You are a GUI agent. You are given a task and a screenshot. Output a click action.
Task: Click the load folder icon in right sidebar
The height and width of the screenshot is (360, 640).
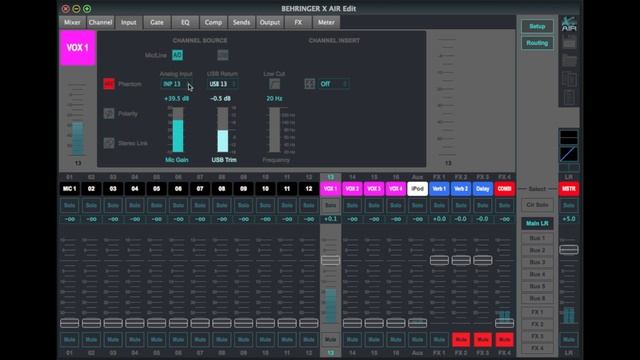click(569, 61)
